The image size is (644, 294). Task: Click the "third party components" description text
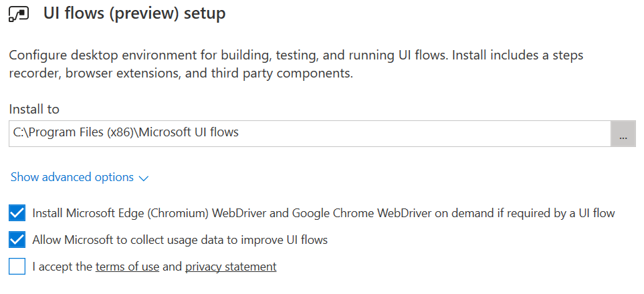[282, 74]
